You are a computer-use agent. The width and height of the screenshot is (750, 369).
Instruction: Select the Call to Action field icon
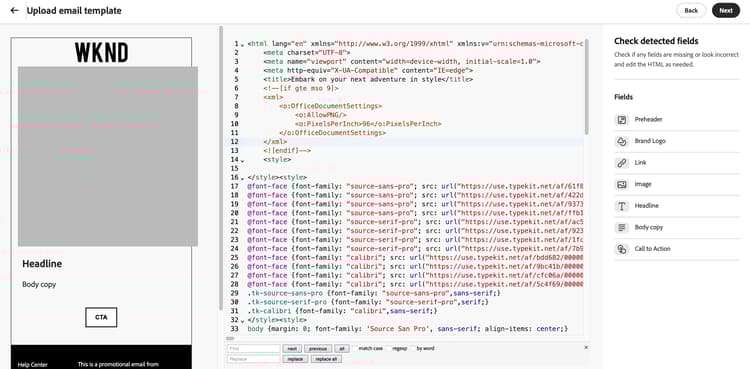point(621,249)
